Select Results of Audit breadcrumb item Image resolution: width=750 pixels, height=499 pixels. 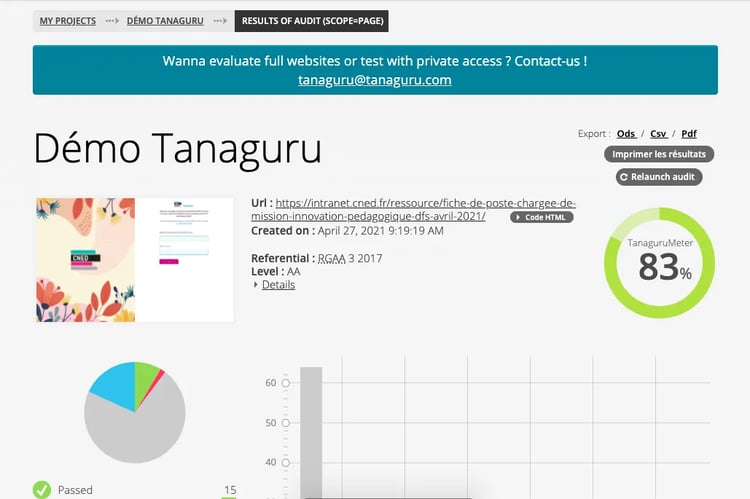click(311, 21)
